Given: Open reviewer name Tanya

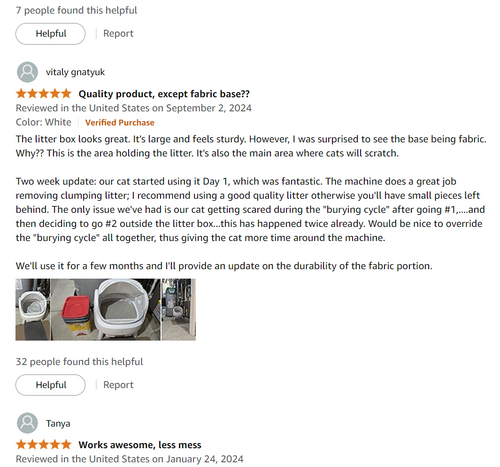Looking at the screenshot, I should (x=58, y=423).
